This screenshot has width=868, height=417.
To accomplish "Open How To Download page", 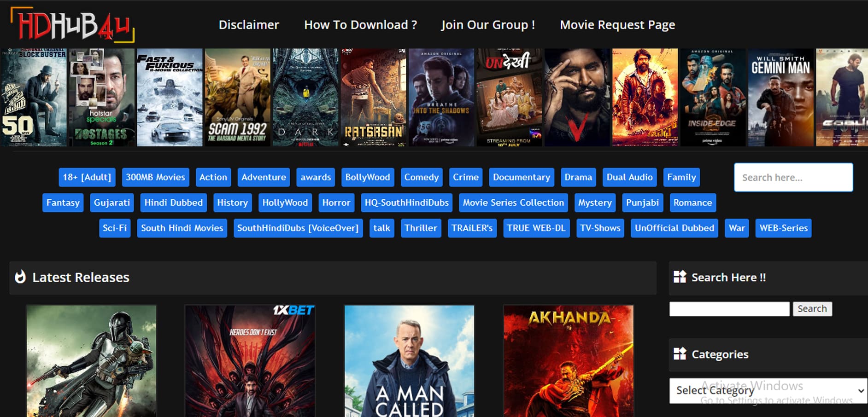I will 360,25.
